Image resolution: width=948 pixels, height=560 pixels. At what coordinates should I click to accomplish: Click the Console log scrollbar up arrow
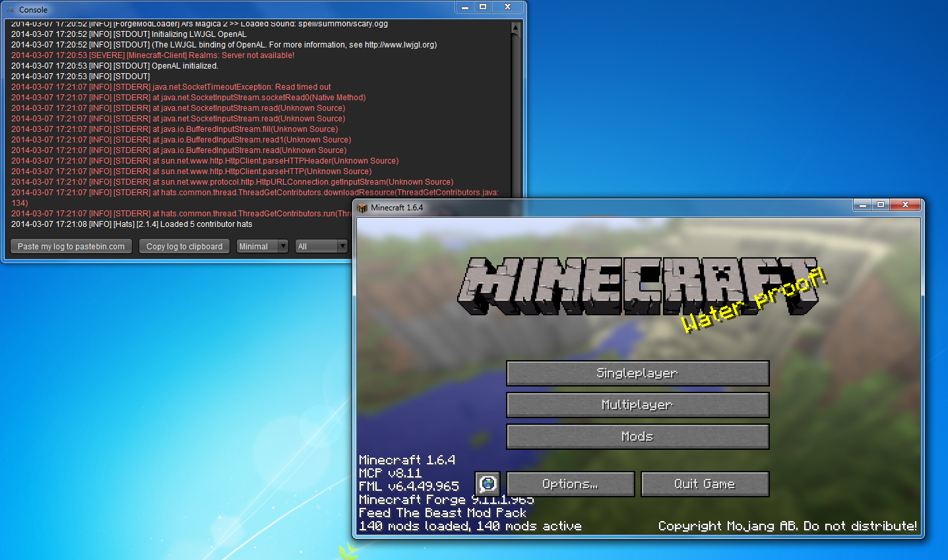(x=515, y=28)
